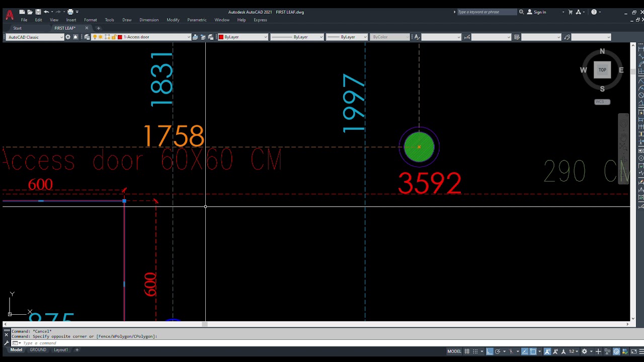Open the ByLayer linetype dropdown
This screenshot has width=644, height=362.
(x=297, y=37)
